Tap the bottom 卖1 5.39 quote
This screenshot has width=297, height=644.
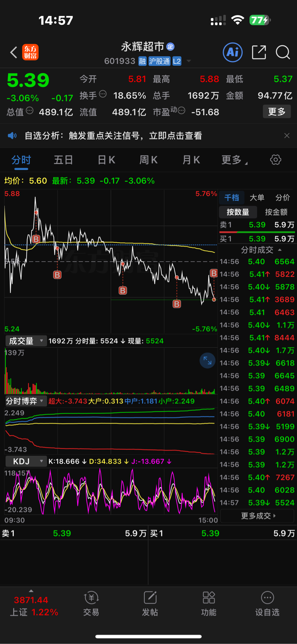coord(74,533)
